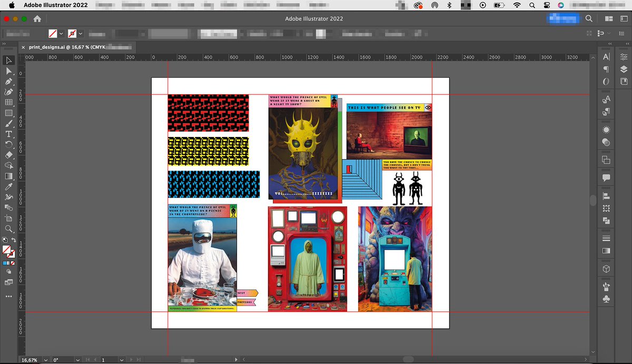Viewport: 632px width, 364px height.
Task: Select the Direct Selection tool
Action: pyautogui.click(x=8, y=71)
